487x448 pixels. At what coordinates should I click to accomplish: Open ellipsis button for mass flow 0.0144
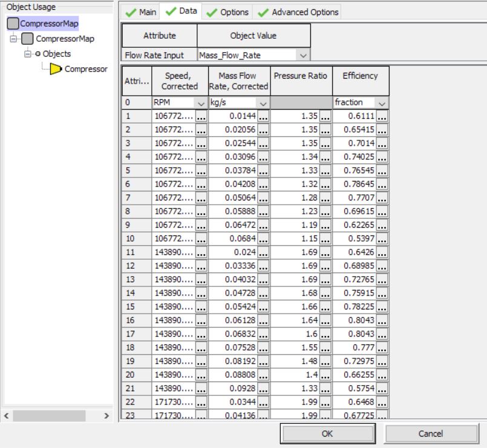263,116
